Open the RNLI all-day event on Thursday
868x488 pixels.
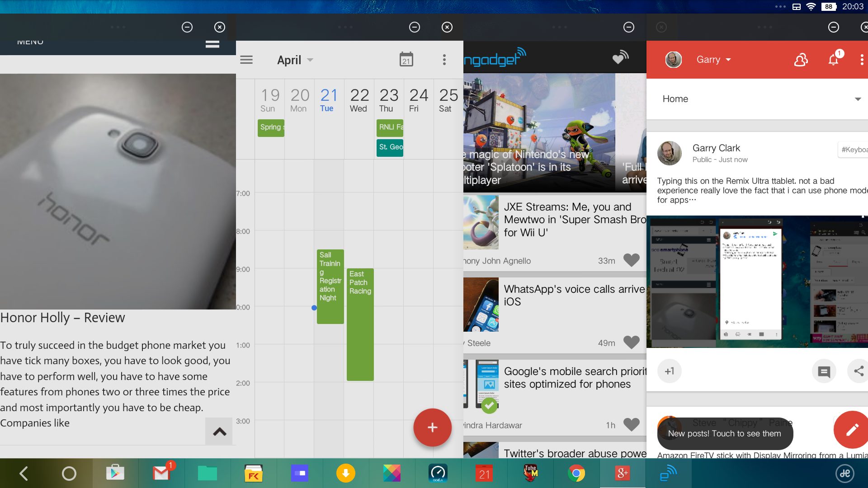click(390, 127)
